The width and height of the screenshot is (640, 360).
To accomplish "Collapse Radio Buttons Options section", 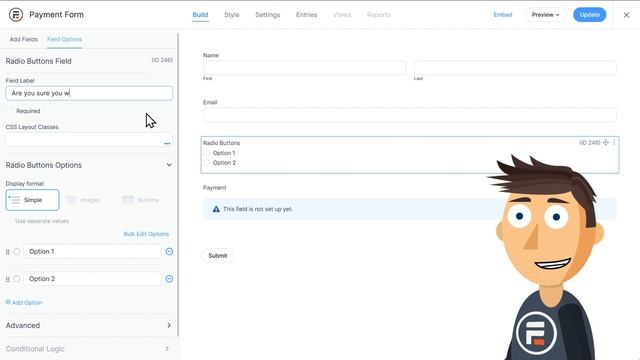I will pyautogui.click(x=169, y=165).
